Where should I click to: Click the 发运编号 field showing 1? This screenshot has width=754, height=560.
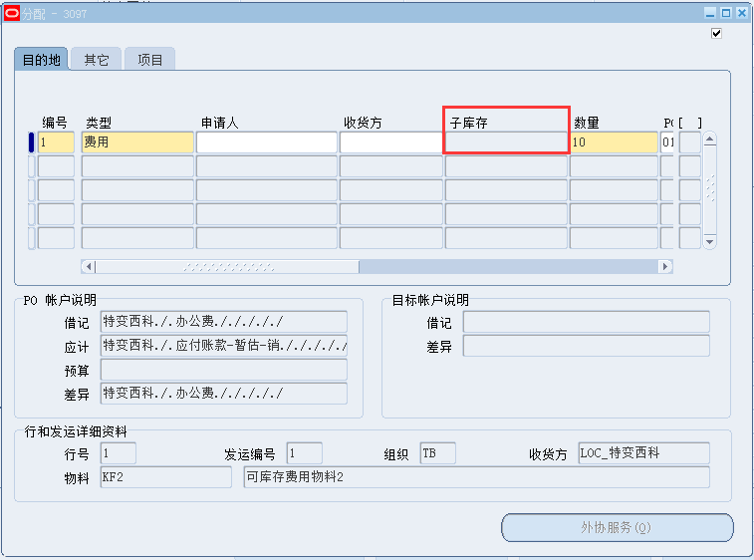305,453
